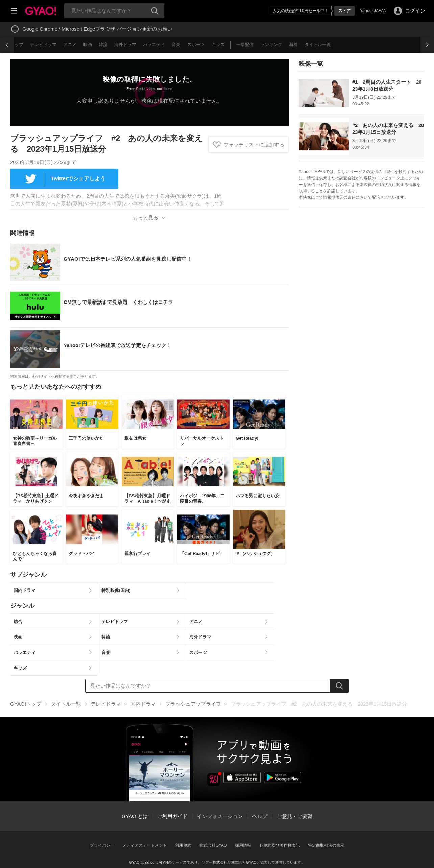Expand 国内ドラマ subgenre chevron
Viewport: 434px width, 868px height.
90,590
